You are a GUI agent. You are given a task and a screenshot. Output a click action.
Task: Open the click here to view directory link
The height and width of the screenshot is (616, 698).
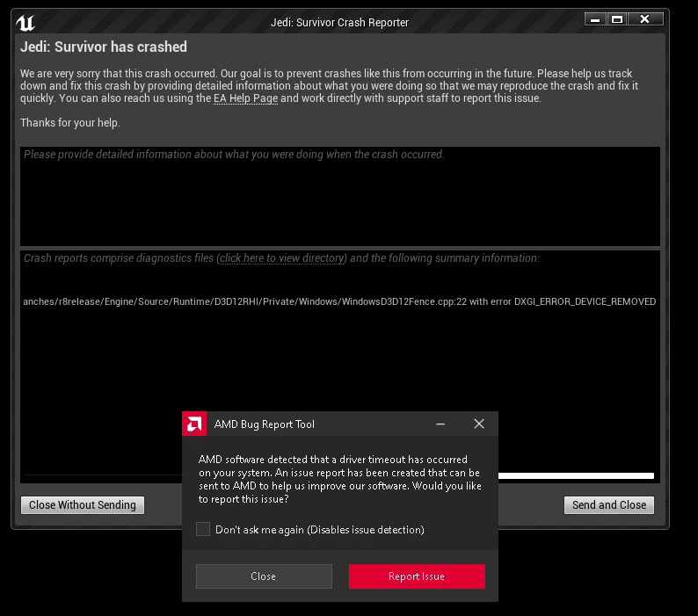pos(282,258)
